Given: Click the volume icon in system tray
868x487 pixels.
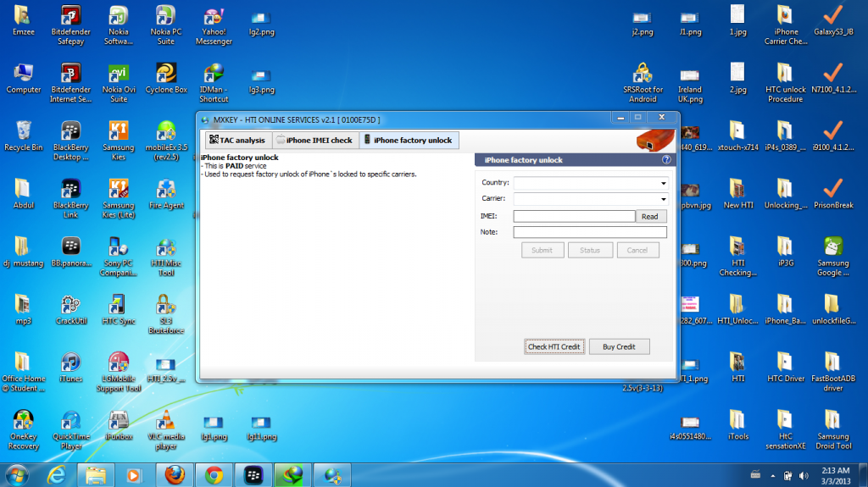Looking at the screenshot, I should 804,475.
